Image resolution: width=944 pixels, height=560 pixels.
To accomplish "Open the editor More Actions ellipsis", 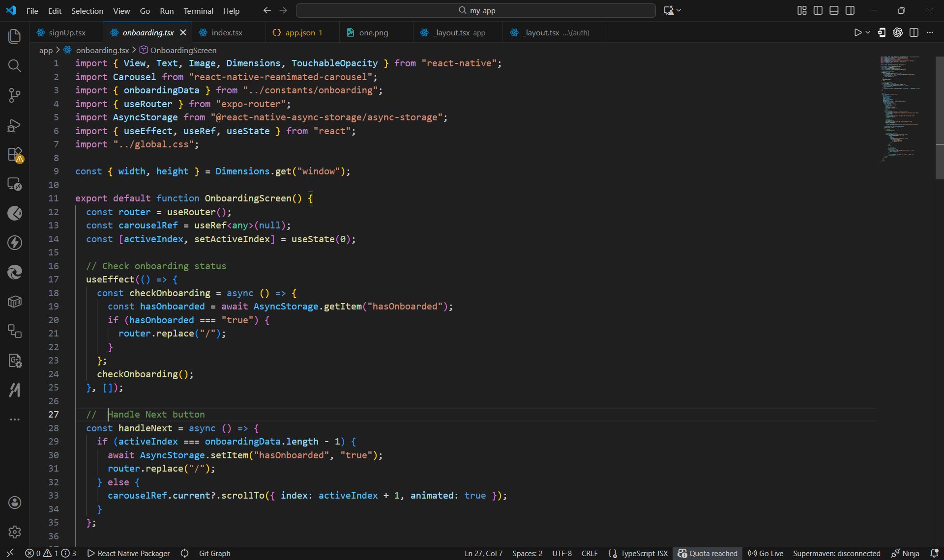I will click(x=930, y=32).
